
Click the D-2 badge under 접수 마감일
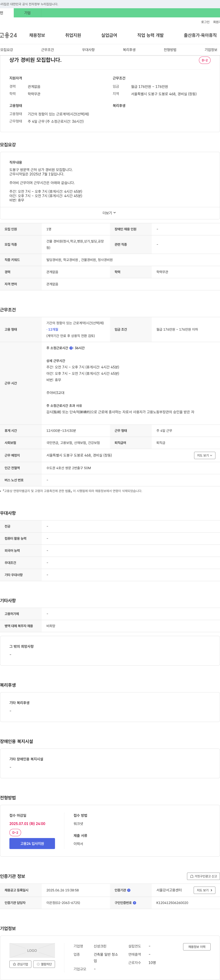click(15, 832)
